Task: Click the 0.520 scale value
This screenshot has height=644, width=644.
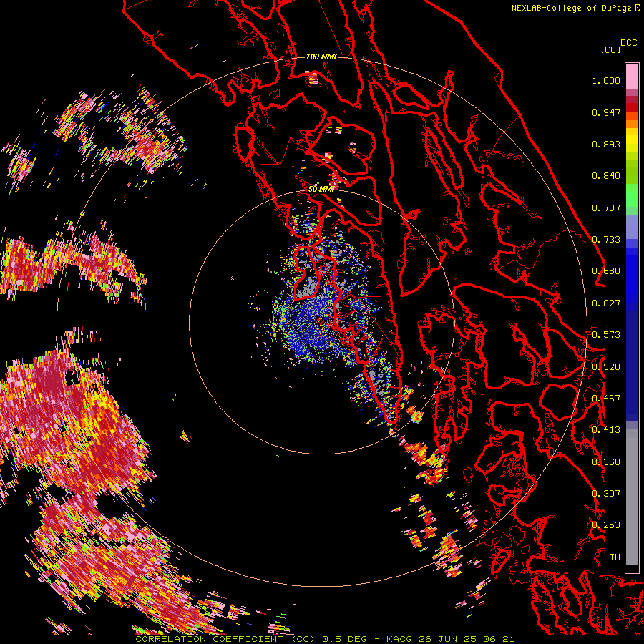Action: click(606, 367)
